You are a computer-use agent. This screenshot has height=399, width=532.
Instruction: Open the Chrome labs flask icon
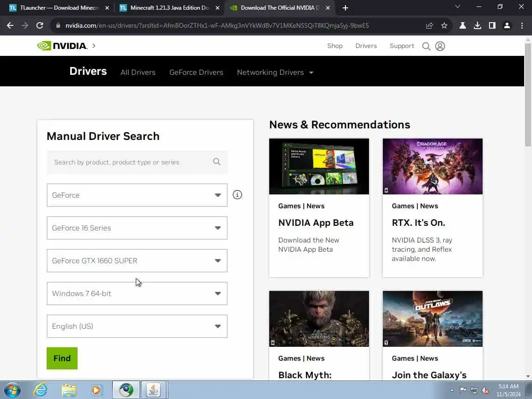pos(462,25)
